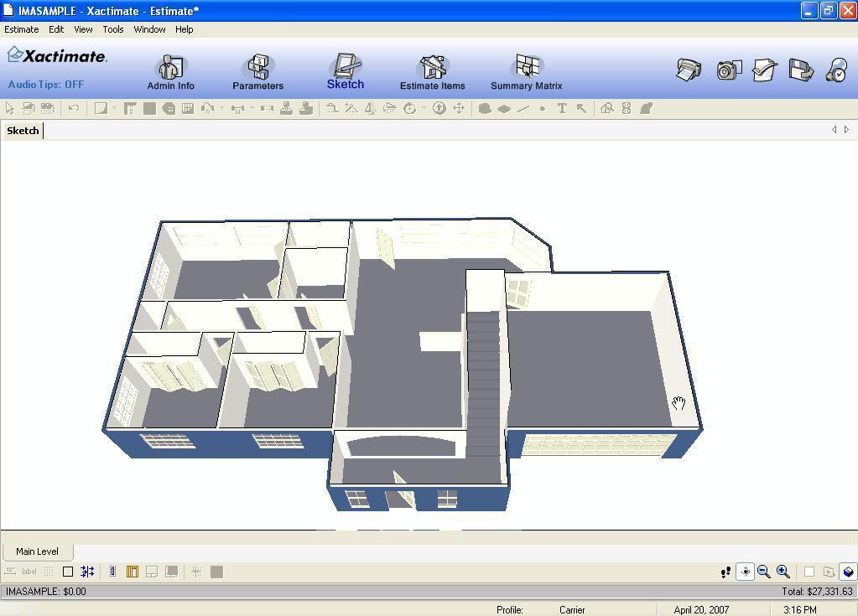Switch to the Main Level tab
The height and width of the screenshot is (616, 858).
[37, 551]
